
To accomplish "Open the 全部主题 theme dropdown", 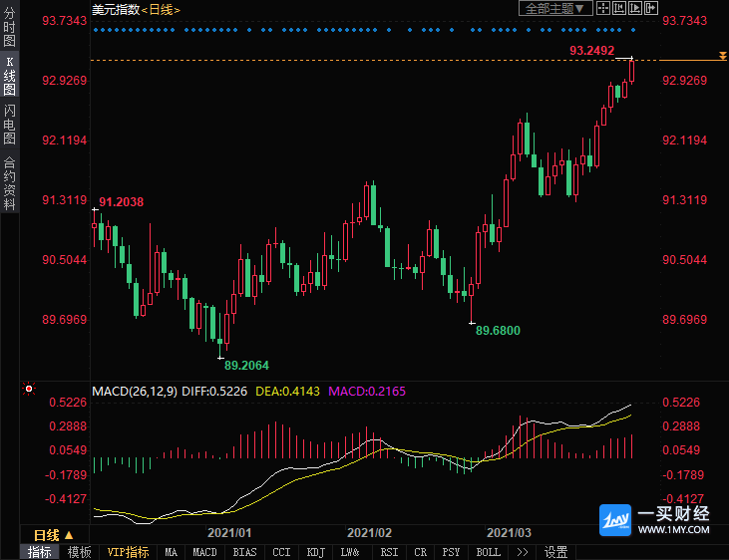I will coord(555,8).
